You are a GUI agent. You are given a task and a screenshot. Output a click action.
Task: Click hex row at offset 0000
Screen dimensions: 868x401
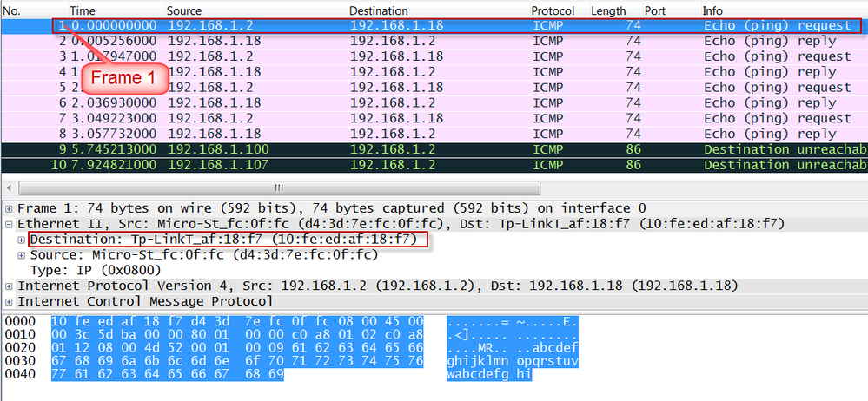[x=237, y=321]
